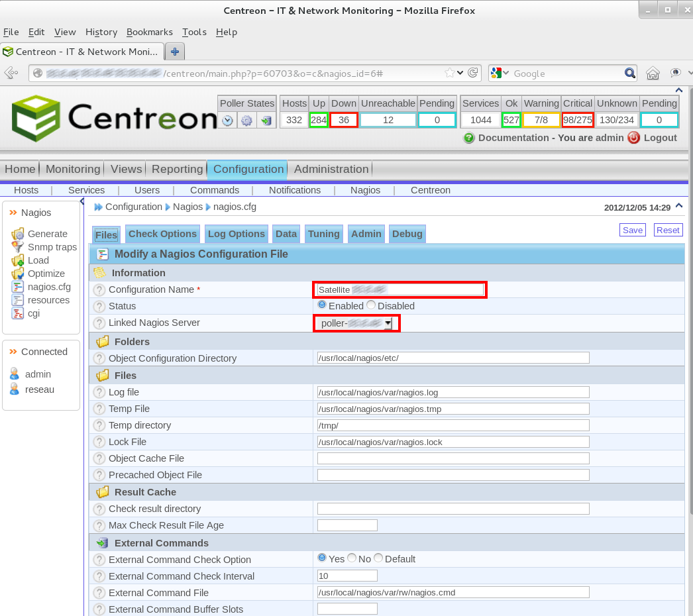Viewport: 693px width, 616px height.
Task: Open the Administration menu
Action: click(331, 169)
